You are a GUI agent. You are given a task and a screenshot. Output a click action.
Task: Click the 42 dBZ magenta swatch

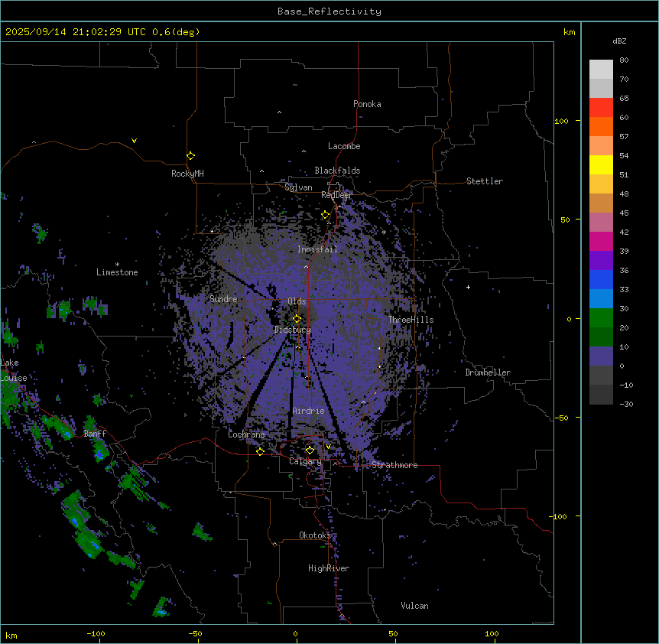(x=601, y=241)
